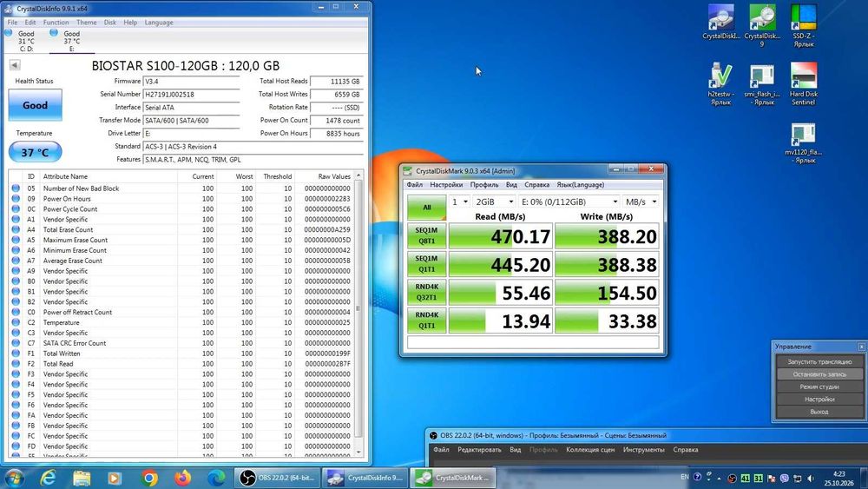Open File menu in CrystalDiskInfo
The width and height of the screenshot is (868, 489).
(12, 23)
